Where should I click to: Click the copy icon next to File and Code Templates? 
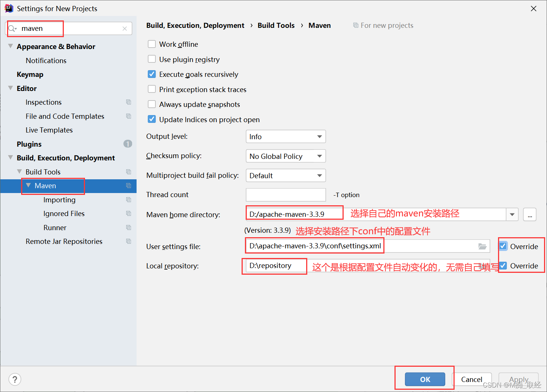[x=128, y=116]
